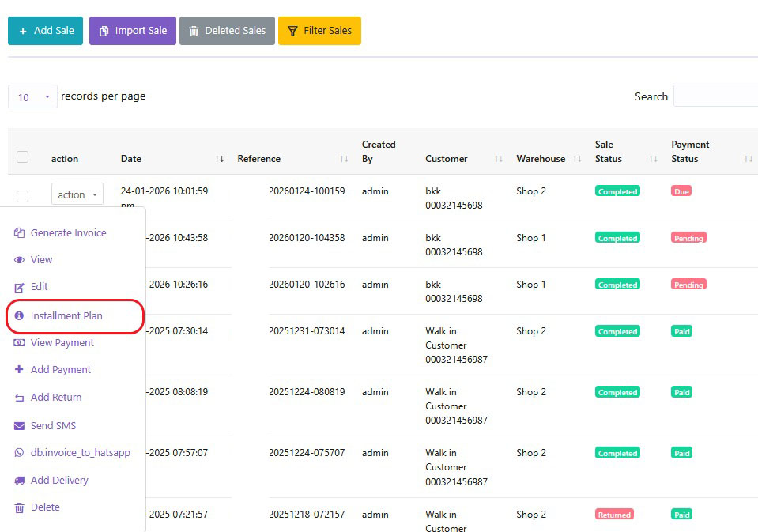This screenshot has height=532, width=758.
Task: Click the return arrow icon for Add Return
Action: pyautogui.click(x=20, y=398)
